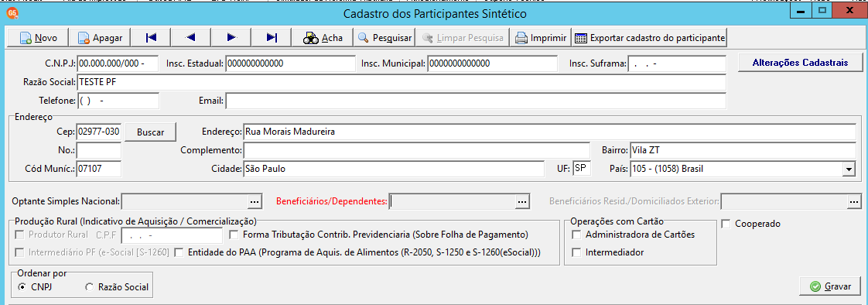
Task: Click the Produção Rural C.P.F field
Action: click(172, 235)
